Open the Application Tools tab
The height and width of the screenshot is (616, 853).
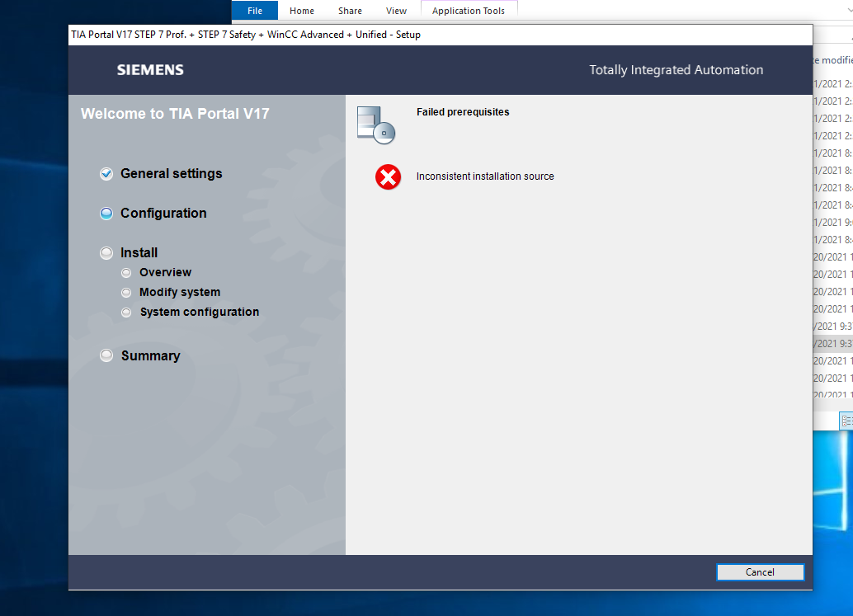point(469,11)
